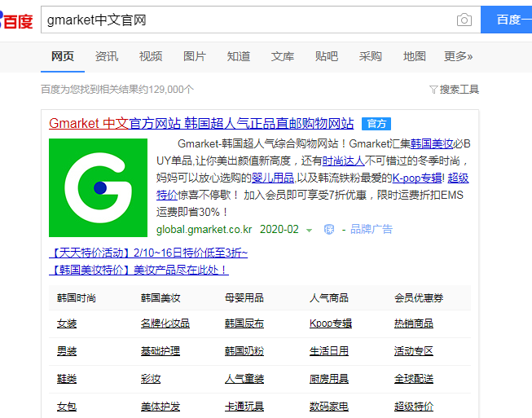Screen dimensions: 532x418
Task: Open global.gmarket.co.kr URL
Action: (204, 230)
